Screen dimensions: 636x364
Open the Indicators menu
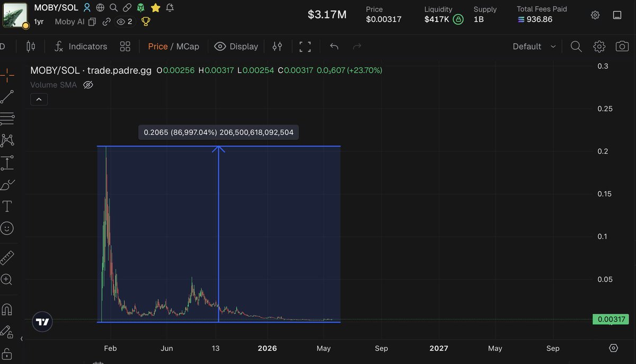coord(81,47)
